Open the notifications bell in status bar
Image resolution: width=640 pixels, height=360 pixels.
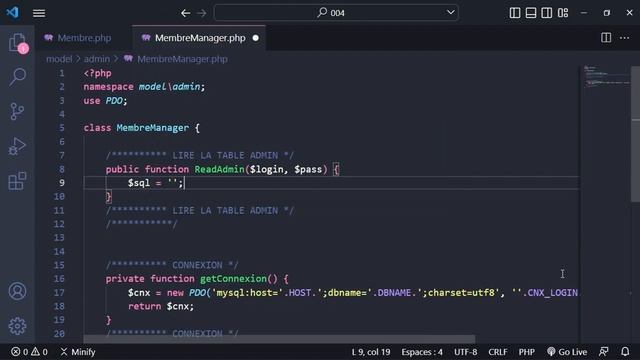pos(625,352)
